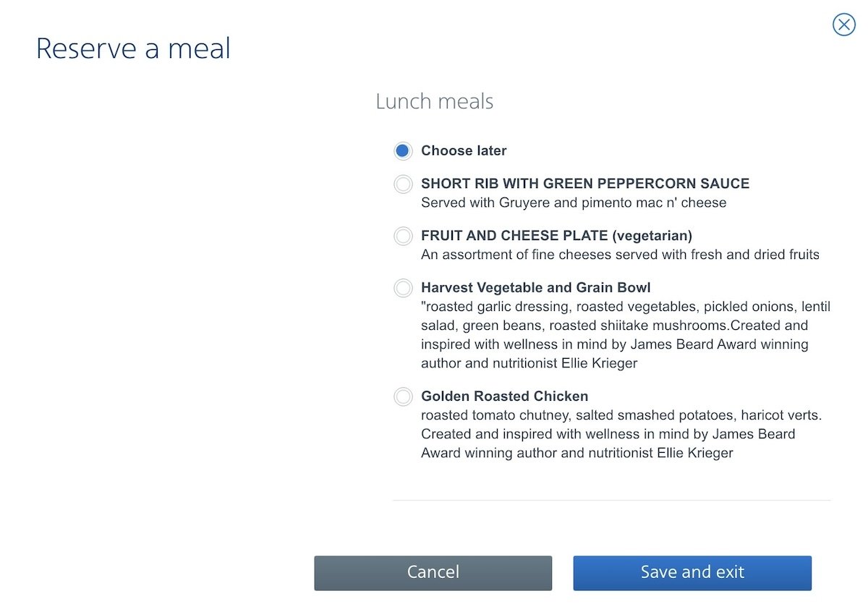Screen dimensions: 868x604
Task: Select the Choose later radio button
Action: pos(403,151)
